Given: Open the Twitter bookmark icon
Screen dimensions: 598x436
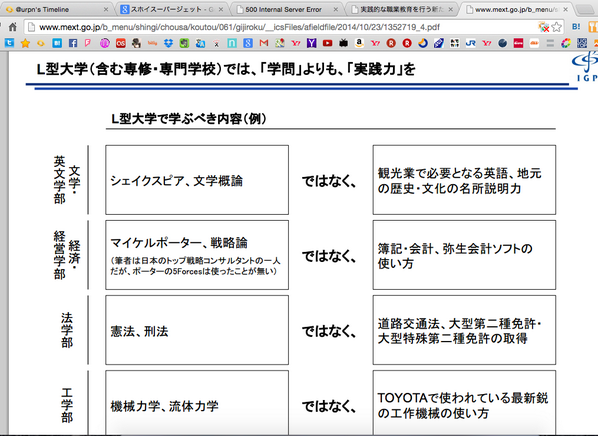Looking at the screenshot, I should 9,43.
